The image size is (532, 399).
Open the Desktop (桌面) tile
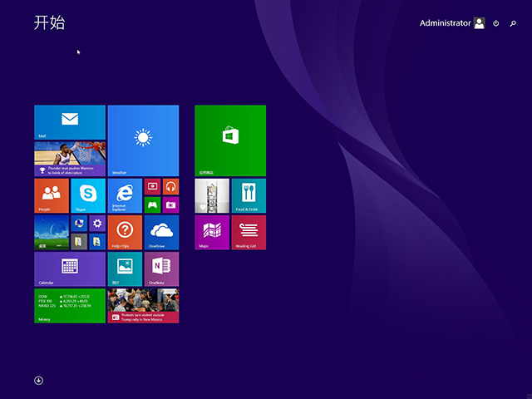tap(52, 233)
